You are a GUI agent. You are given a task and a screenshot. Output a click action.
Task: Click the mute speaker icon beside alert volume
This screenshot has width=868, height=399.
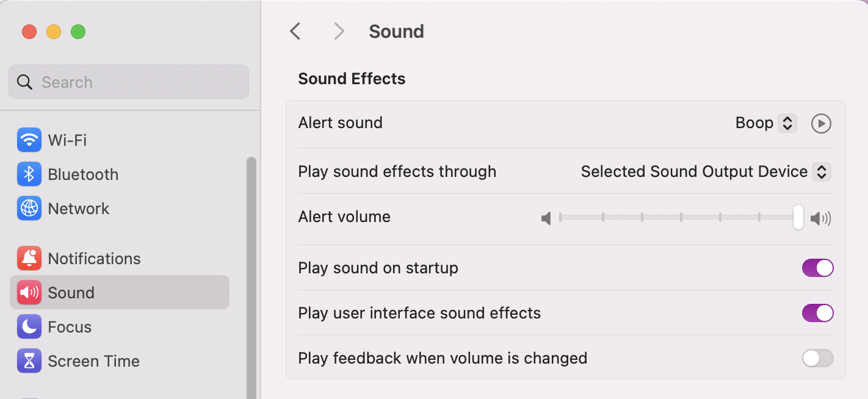[x=546, y=217]
